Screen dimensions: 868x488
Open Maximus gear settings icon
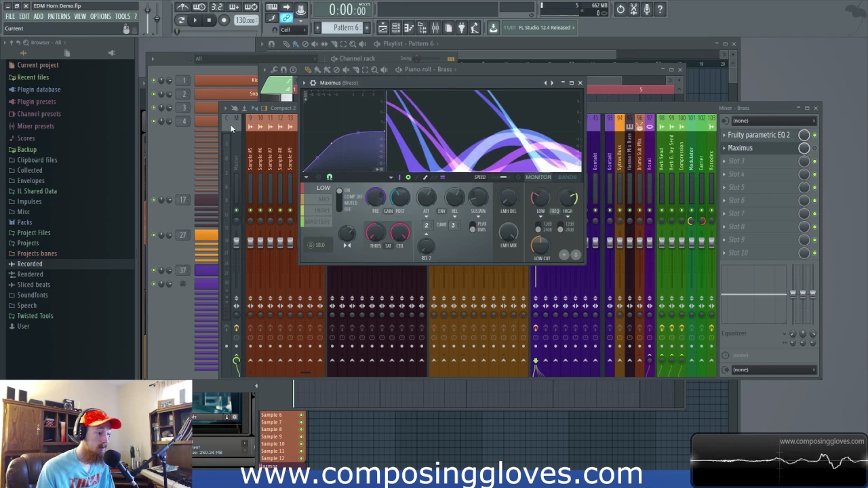click(x=313, y=83)
